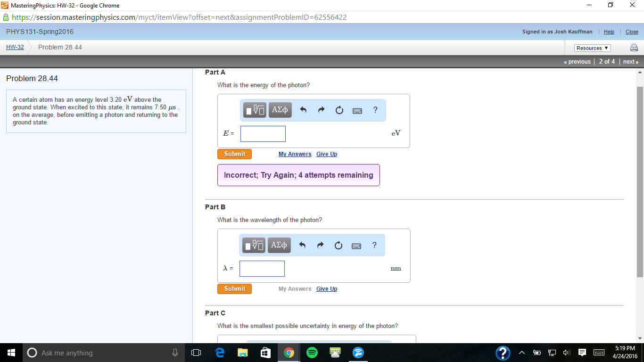Open the math templates icon in Part A

(254, 109)
